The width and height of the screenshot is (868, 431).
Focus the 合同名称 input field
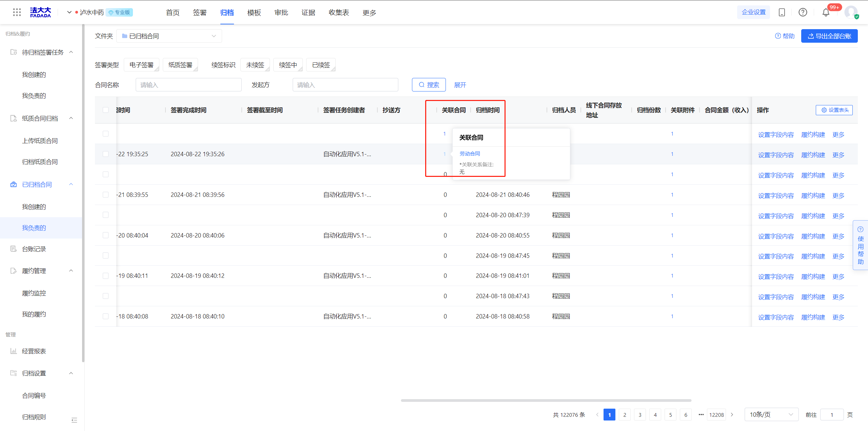189,85
